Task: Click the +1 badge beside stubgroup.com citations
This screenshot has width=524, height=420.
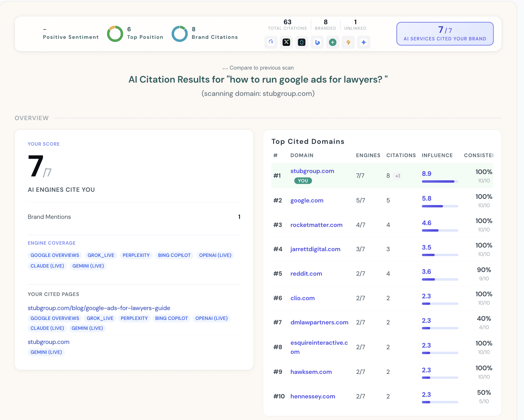Action: pyautogui.click(x=398, y=176)
